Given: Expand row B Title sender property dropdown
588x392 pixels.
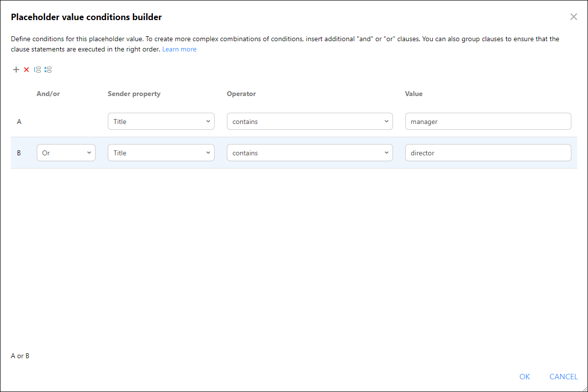Looking at the screenshot, I should pos(161,153).
